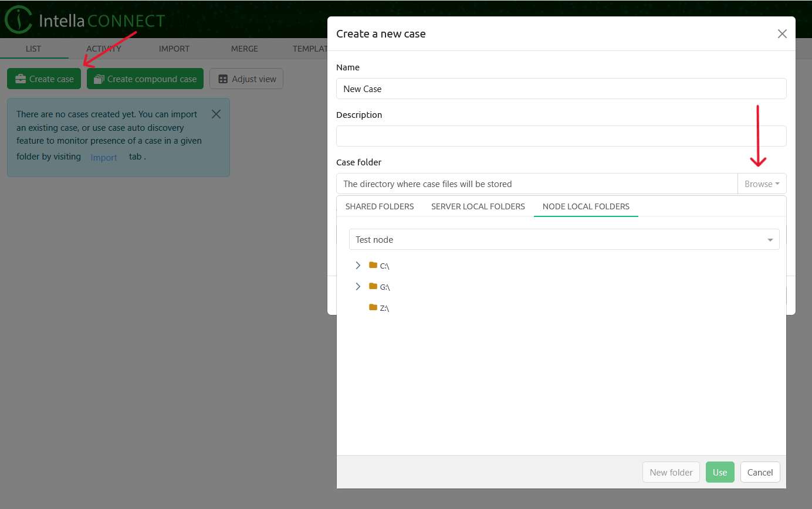The width and height of the screenshot is (812, 509).
Task: Dismiss the no cases info banner
Action: tap(216, 114)
